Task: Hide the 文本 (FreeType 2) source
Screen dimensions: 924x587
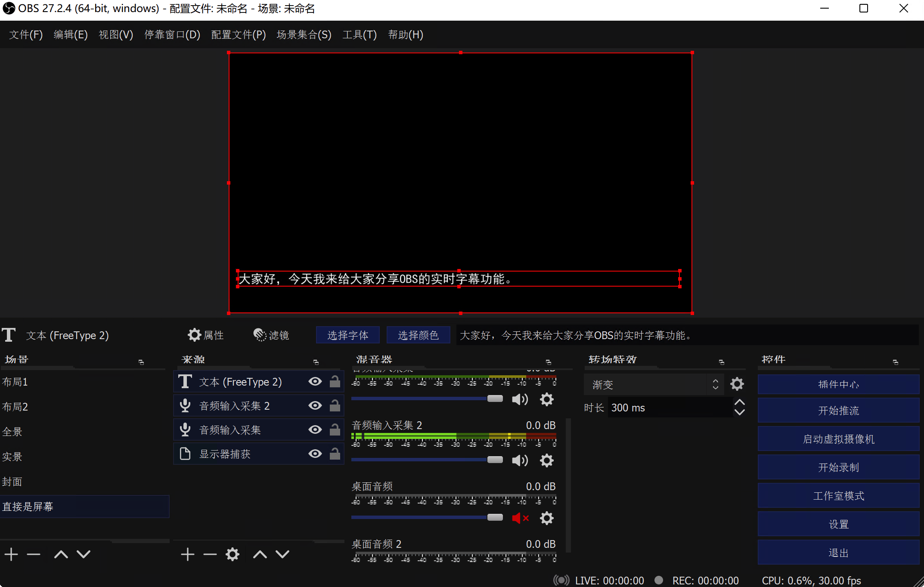Action: 315,382
